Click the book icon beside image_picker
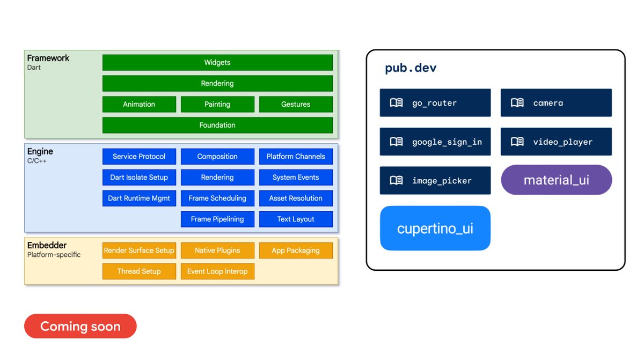The width and height of the screenshot is (644, 362). (x=396, y=181)
